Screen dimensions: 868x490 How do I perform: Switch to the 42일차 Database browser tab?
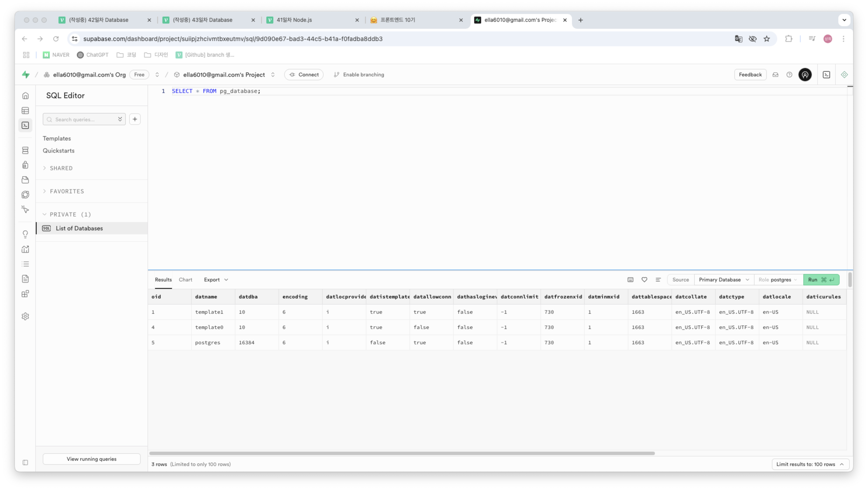[x=105, y=20]
